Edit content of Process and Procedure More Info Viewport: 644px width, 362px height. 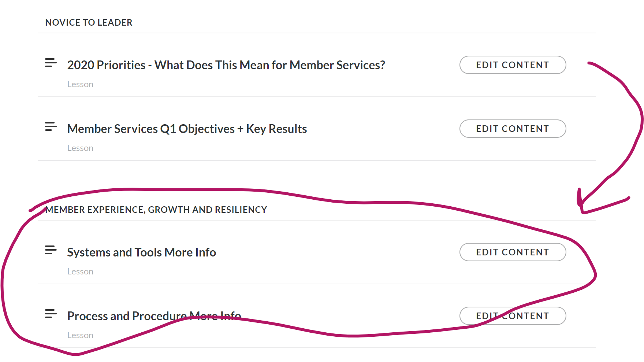coord(513,316)
